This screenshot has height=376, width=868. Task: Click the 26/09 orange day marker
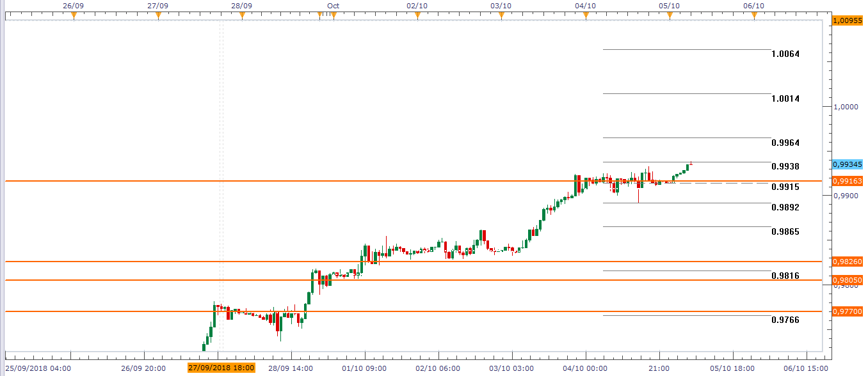(74, 15)
